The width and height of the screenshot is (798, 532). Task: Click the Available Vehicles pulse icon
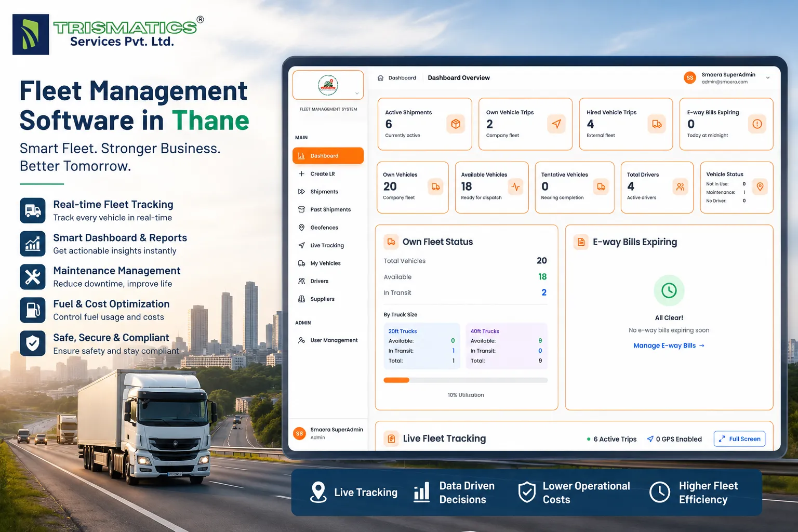515,187
